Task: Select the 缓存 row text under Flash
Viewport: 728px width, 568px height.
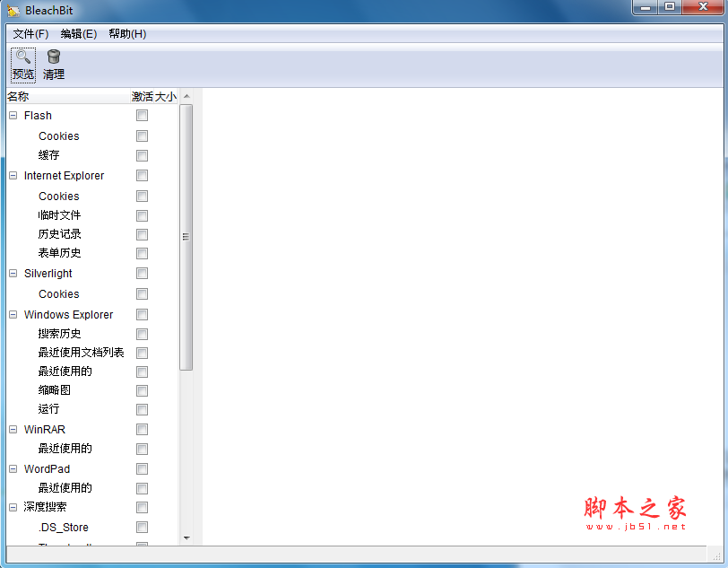Action: point(48,154)
